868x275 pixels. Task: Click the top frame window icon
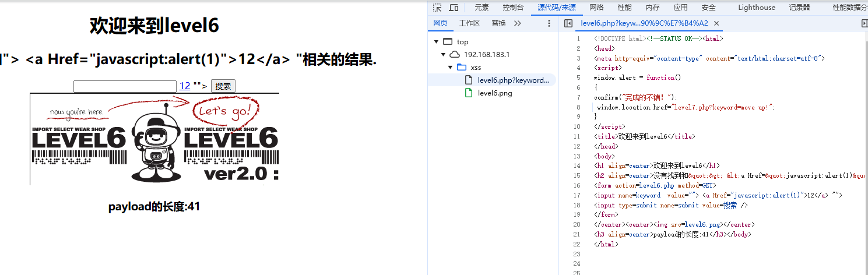click(x=448, y=42)
